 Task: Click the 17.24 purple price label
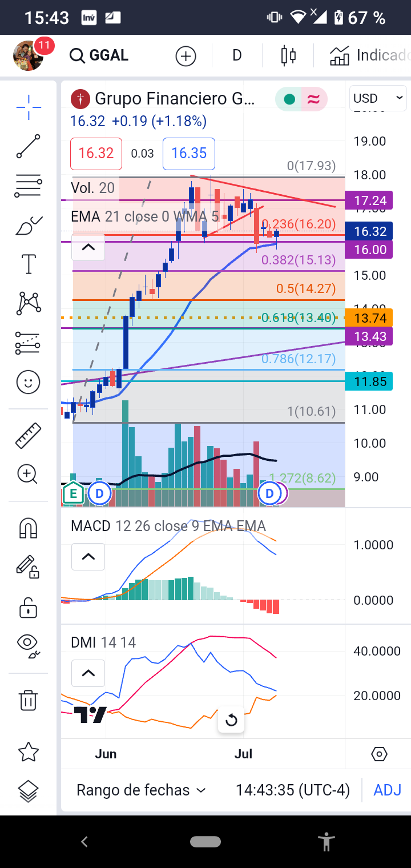(369, 200)
